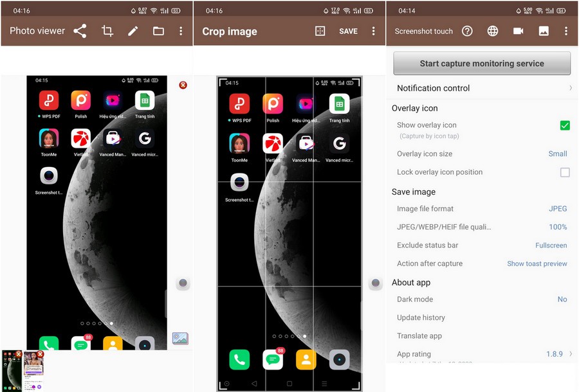The width and height of the screenshot is (579, 392).
Task: Change Overlay icon size from Small
Action: tap(557, 154)
